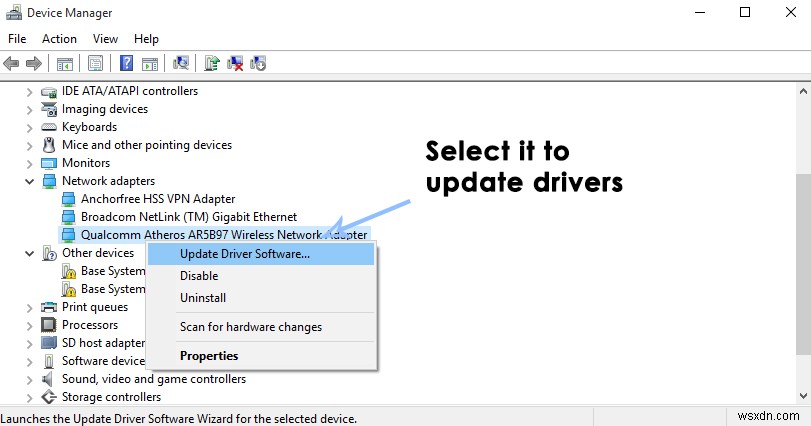Choose Scan for hardware changes context entry
The height and width of the screenshot is (426, 811).
[x=261, y=327]
